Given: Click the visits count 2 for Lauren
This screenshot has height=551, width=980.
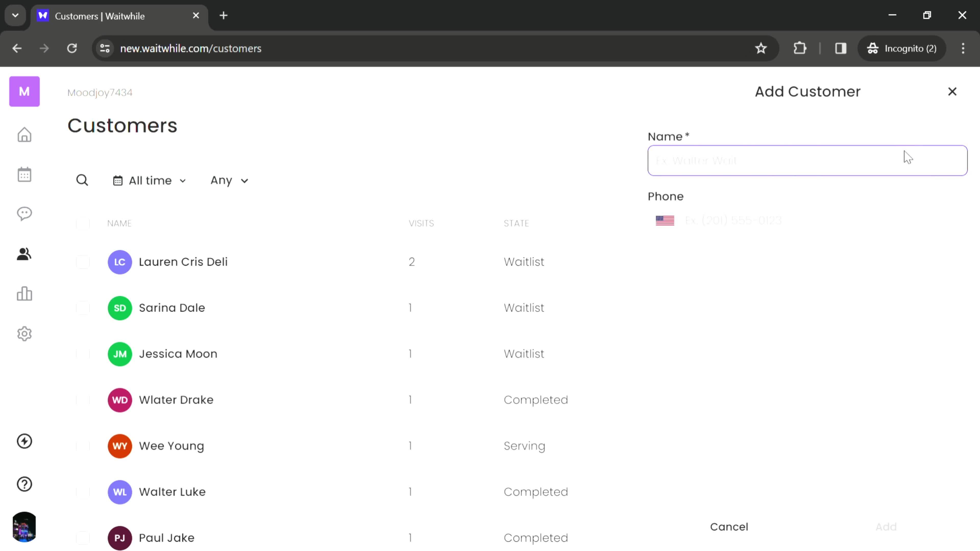Looking at the screenshot, I should (x=412, y=262).
